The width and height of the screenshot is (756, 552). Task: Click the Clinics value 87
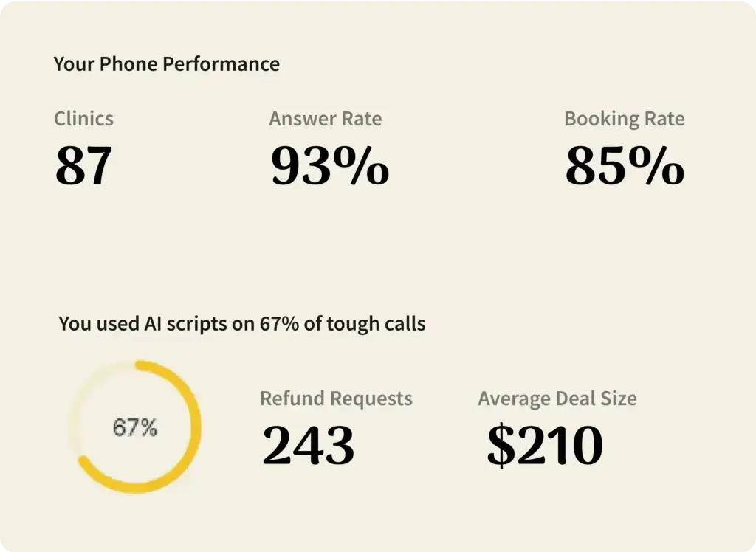pos(83,166)
